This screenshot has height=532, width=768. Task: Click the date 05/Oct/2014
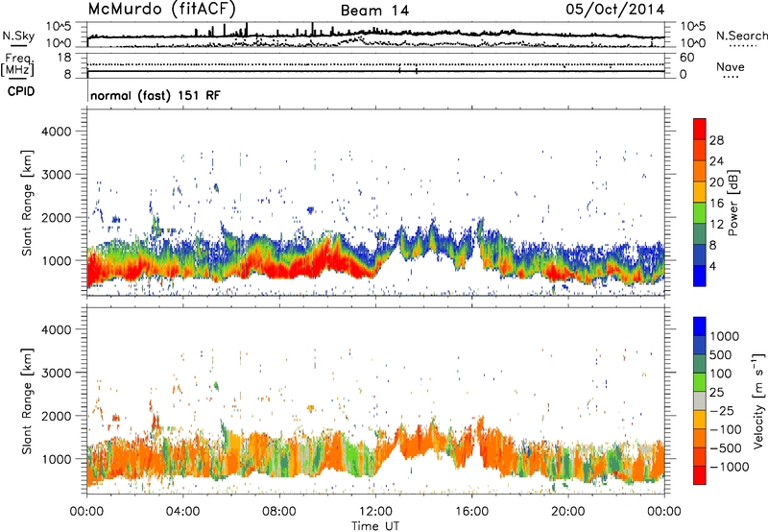615,10
